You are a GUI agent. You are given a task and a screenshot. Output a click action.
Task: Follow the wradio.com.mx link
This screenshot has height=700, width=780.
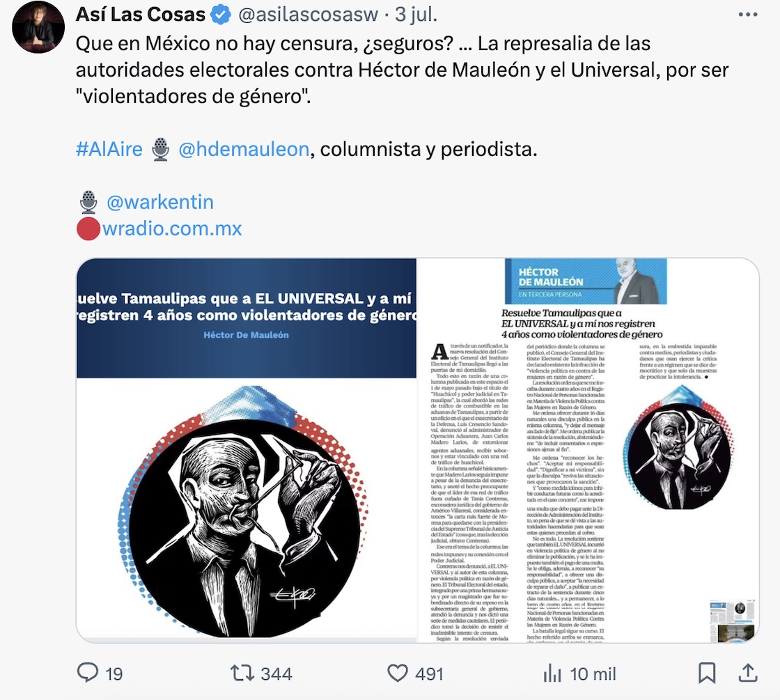[x=172, y=228]
